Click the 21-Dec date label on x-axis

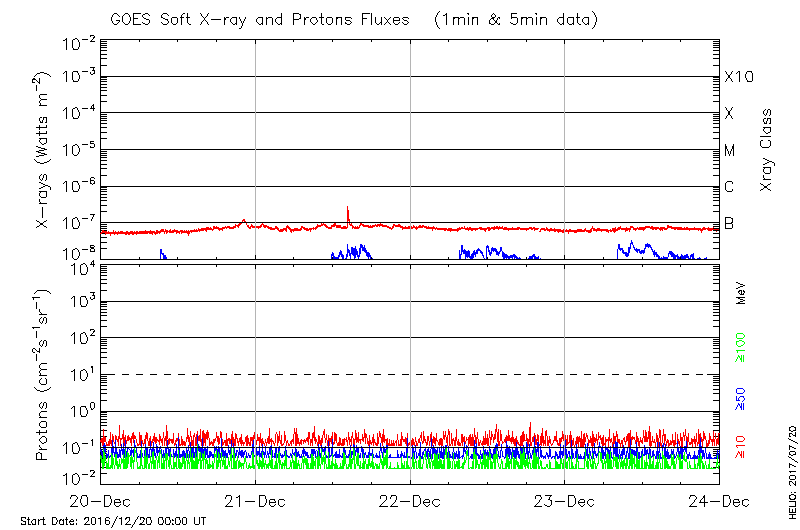coord(255,500)
